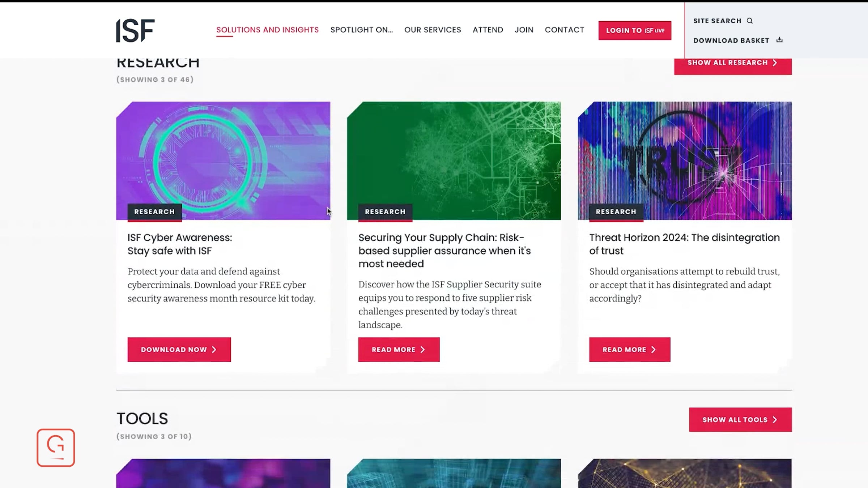The image size is (868, 488).
Task: Expand the Show All Tools list
Action: pyautogui.click(x=740, y=420)
